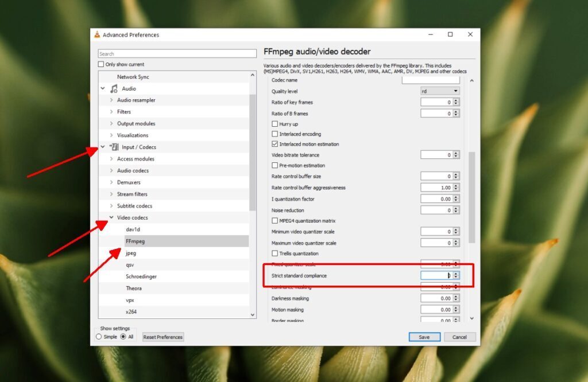Disable "Interlaced motion estimation"
This screenshot has width=588, height=382.
point(274,144)
